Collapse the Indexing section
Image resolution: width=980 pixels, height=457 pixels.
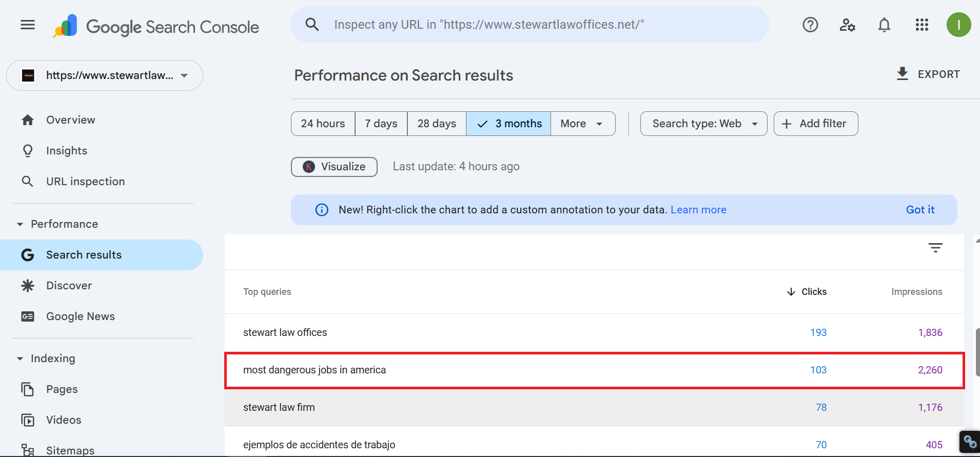[20, 359]
